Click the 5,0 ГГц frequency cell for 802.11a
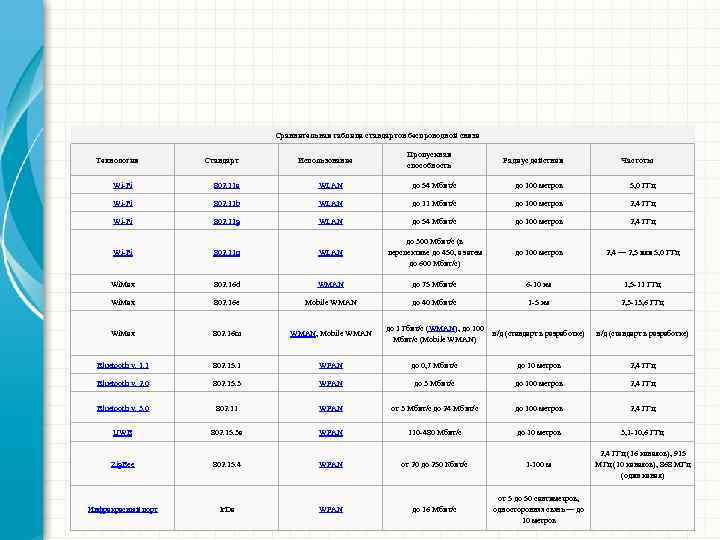The image size is (720, 540). click(642, 186)
